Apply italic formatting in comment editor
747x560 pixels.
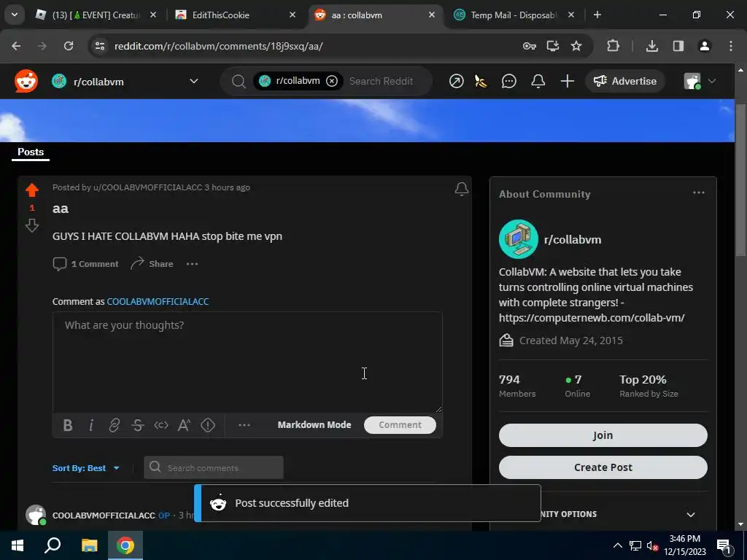click(91, 425)
